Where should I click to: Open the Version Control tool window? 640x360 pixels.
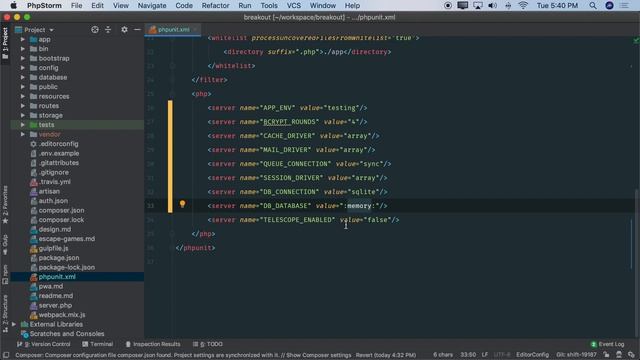(x=43, y=344)
